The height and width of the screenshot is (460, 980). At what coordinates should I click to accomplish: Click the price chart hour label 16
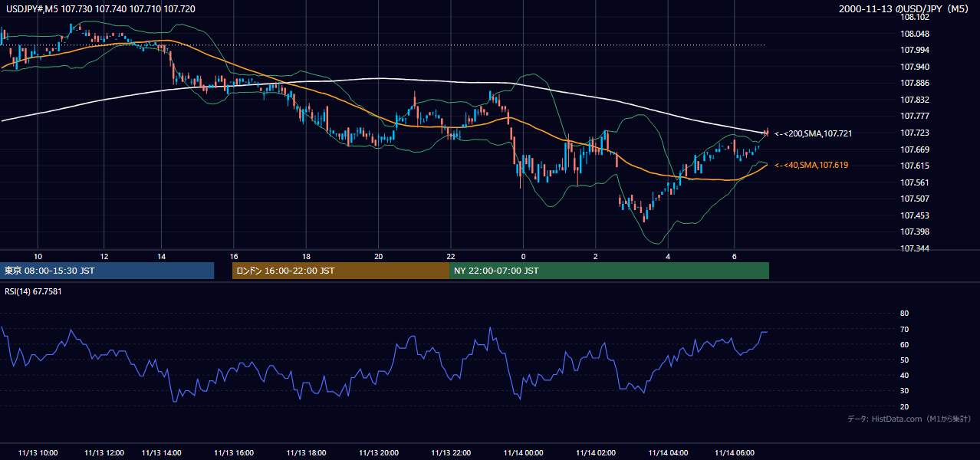click(x=234, y=256)
